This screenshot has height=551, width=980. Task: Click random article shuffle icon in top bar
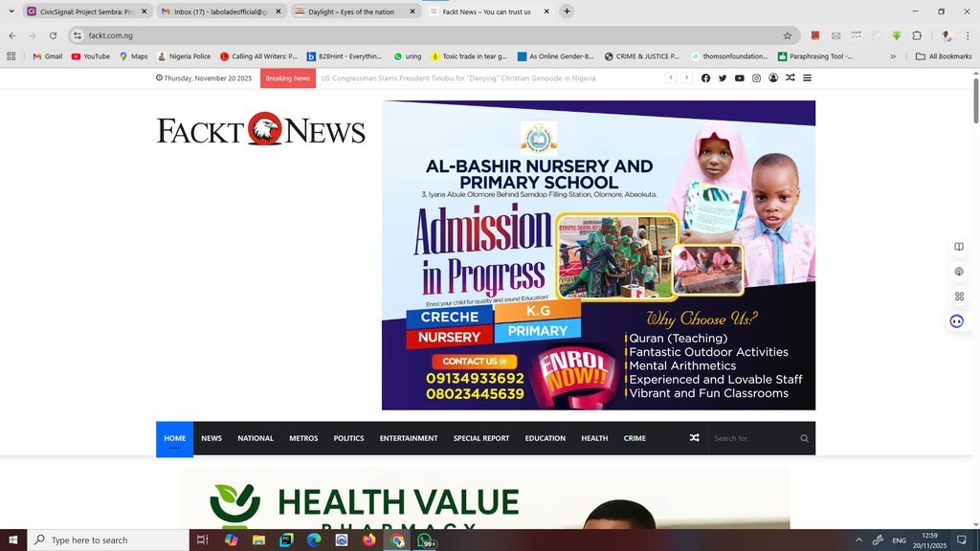click(x=790, y=78)
